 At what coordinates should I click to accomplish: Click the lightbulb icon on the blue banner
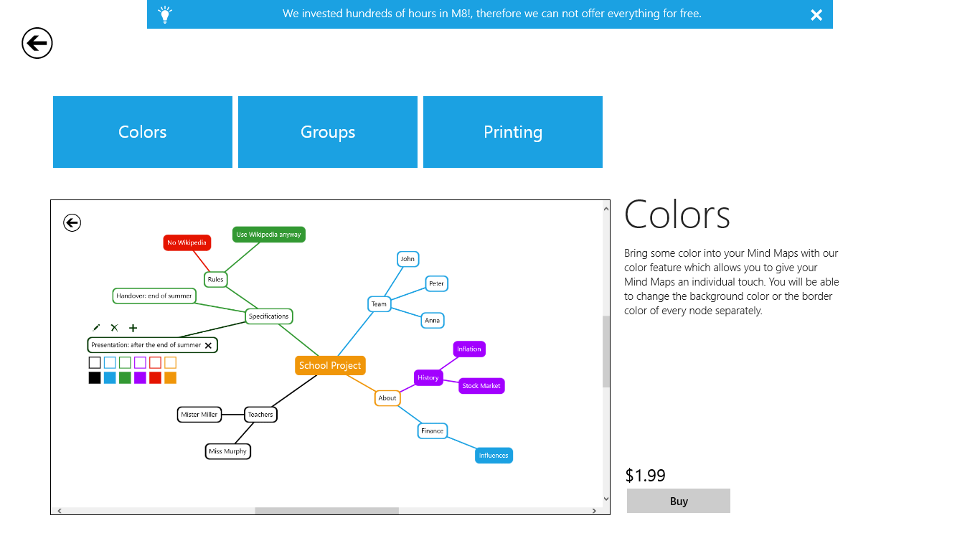pyautogui.click(x=165, y=14)
